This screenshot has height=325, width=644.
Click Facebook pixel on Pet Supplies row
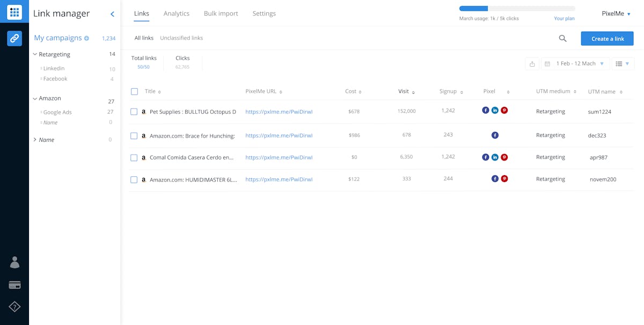(x=486, y=111)
